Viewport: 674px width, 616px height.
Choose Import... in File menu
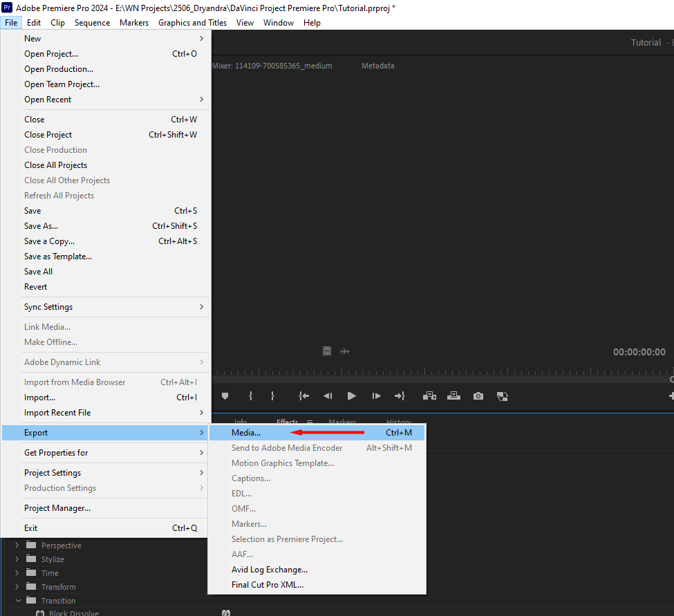[105, 398]
